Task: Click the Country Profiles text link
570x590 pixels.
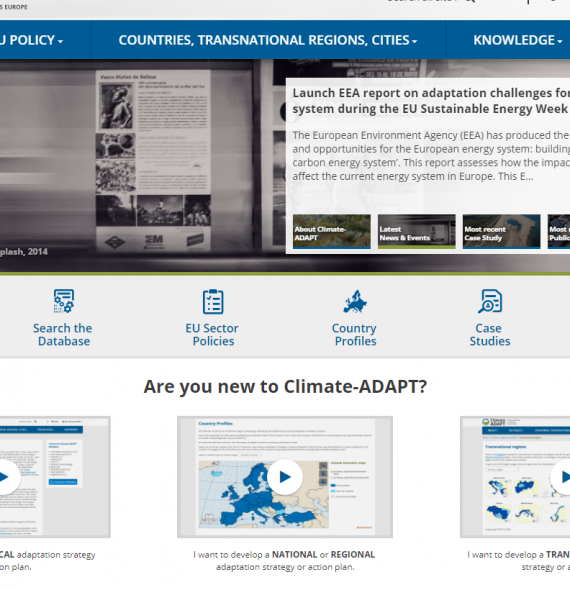Action: 354,335
